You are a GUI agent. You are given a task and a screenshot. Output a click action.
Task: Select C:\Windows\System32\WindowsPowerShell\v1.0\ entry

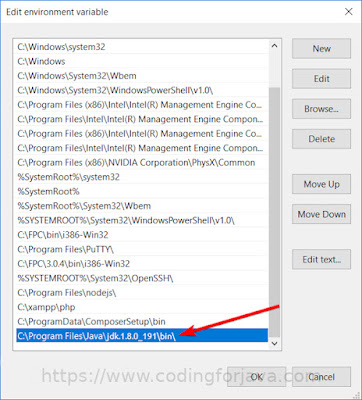click(x=142, y=90)
